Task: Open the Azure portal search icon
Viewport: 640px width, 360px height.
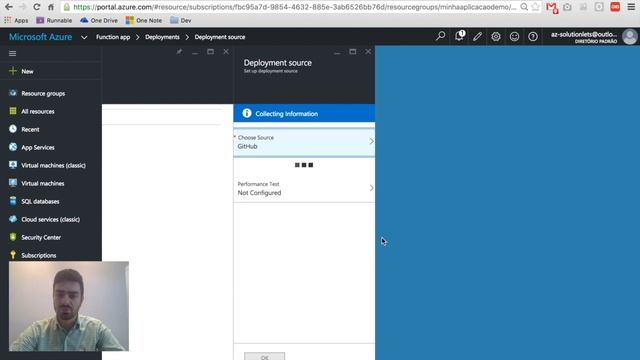Action: tap(440, 36)
